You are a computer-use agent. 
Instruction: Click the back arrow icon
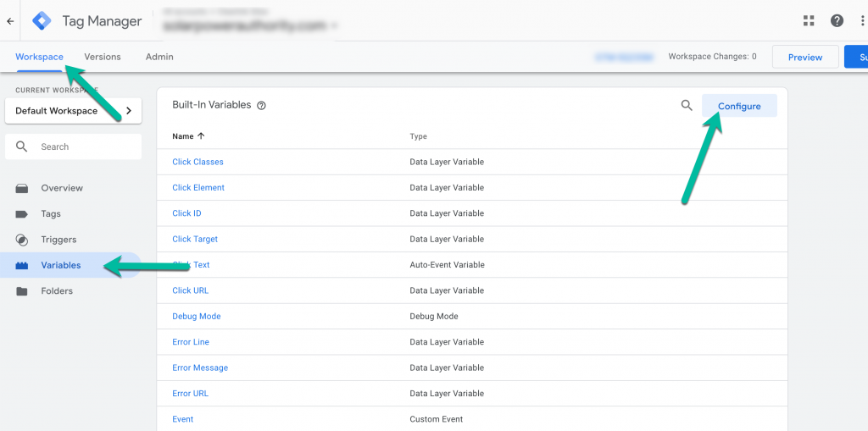[x=10, y=21]
